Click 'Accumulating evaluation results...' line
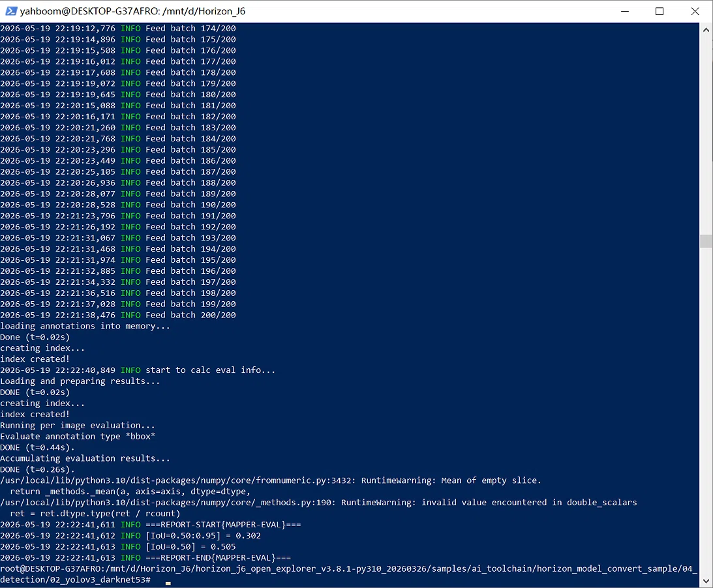Image resolution: width=713 pixels, height=588 pixels. (85, 458)
